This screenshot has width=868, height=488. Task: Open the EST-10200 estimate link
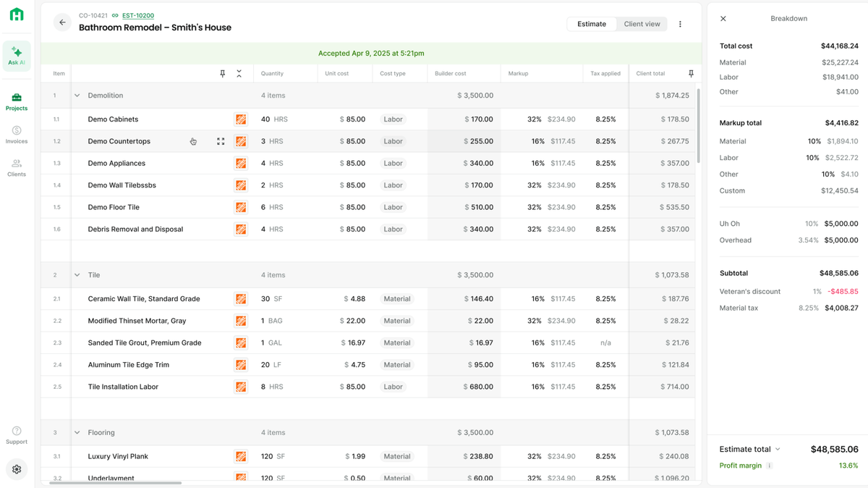click(138, 15)
